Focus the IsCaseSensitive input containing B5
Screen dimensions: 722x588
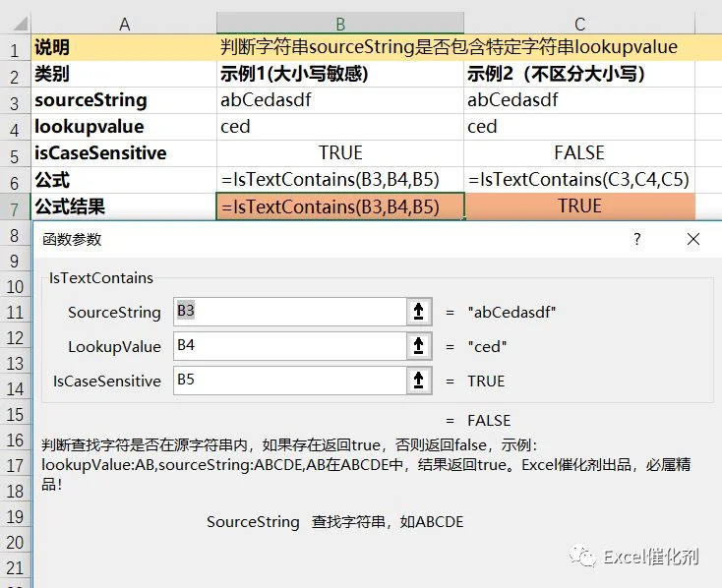pyautogui.click(x=290, y=381)
